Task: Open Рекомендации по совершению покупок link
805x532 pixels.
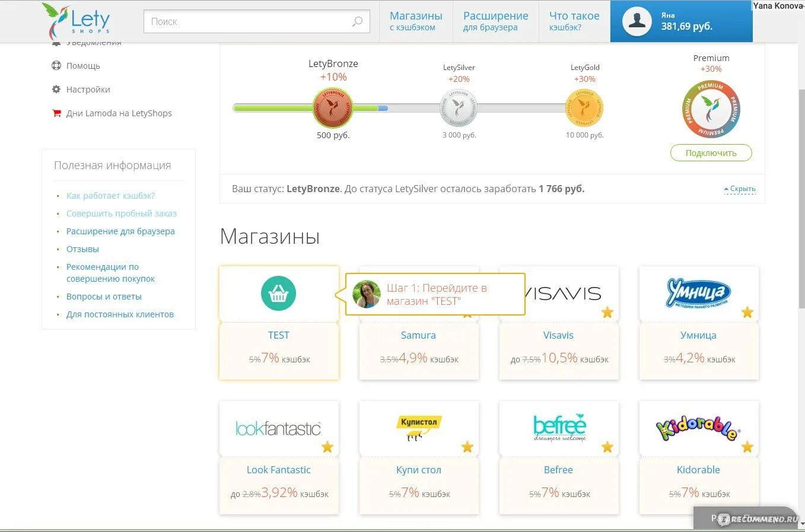Action: click(x=110, y=273)
